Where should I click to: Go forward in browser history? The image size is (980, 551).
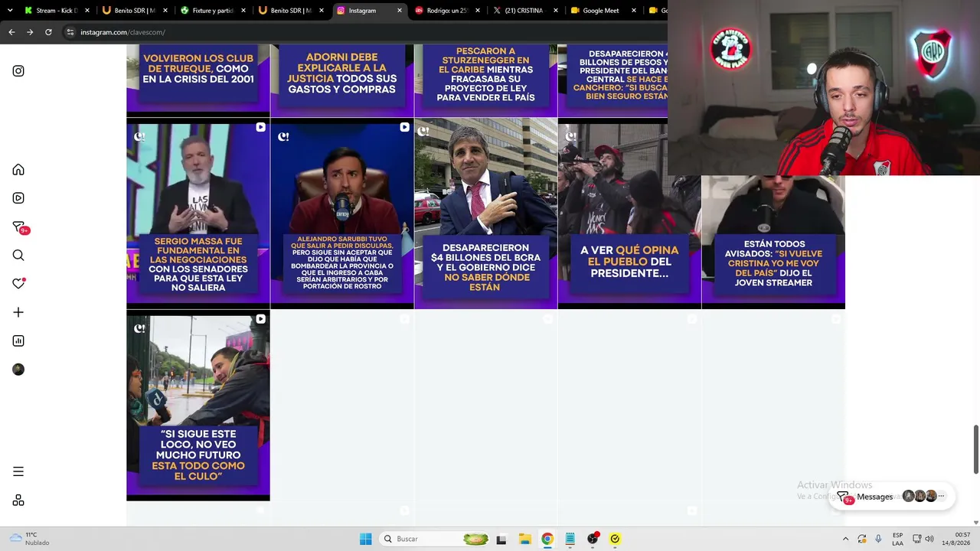[30, 32]
